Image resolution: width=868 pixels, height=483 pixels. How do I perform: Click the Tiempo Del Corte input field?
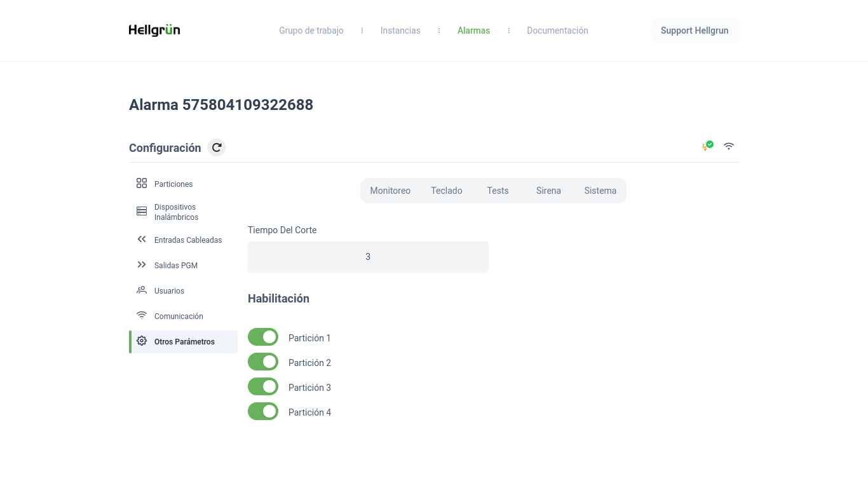point(368,257)
